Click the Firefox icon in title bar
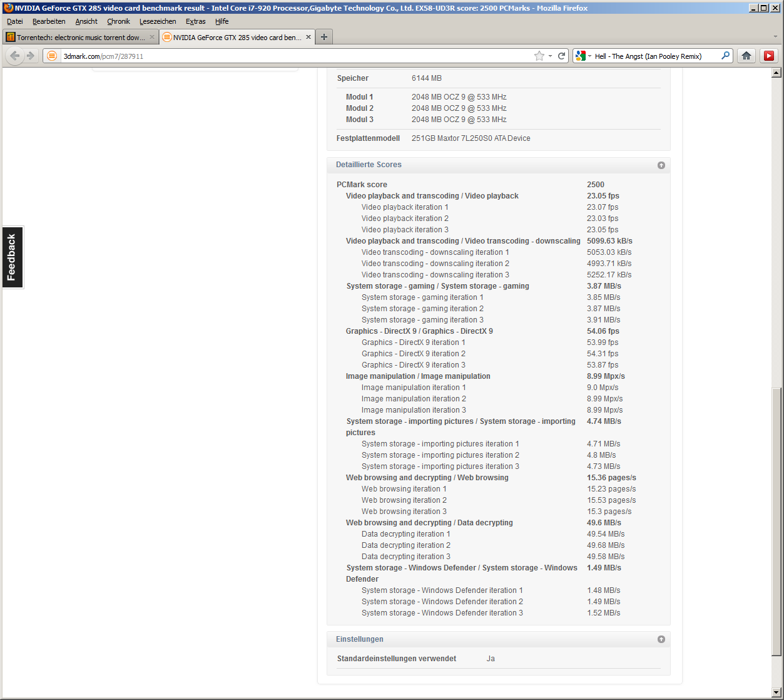784x700 pixels. point(8,8)
